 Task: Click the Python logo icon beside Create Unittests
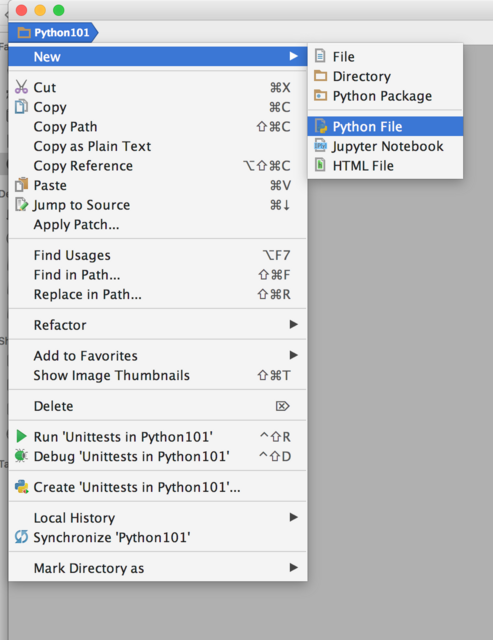click(21, 487)
